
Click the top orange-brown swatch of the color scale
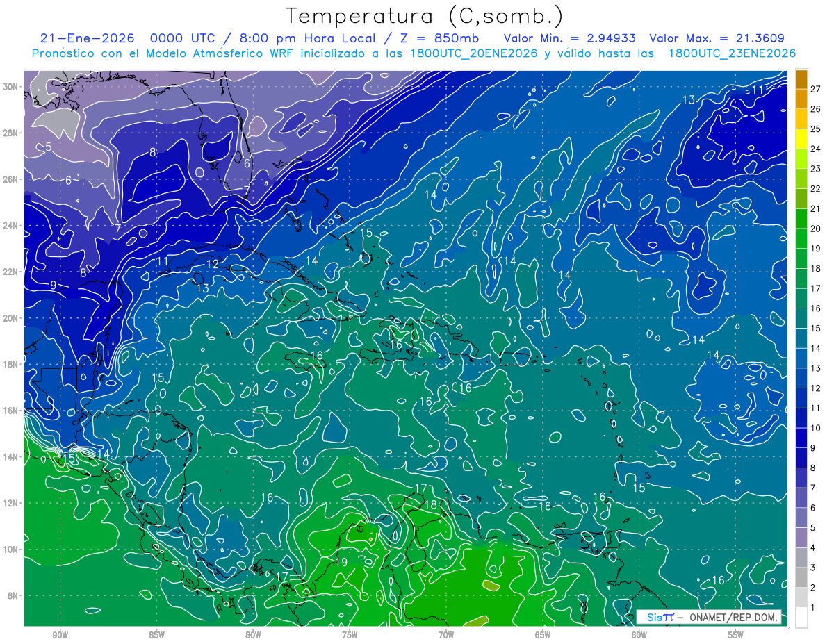801,79
